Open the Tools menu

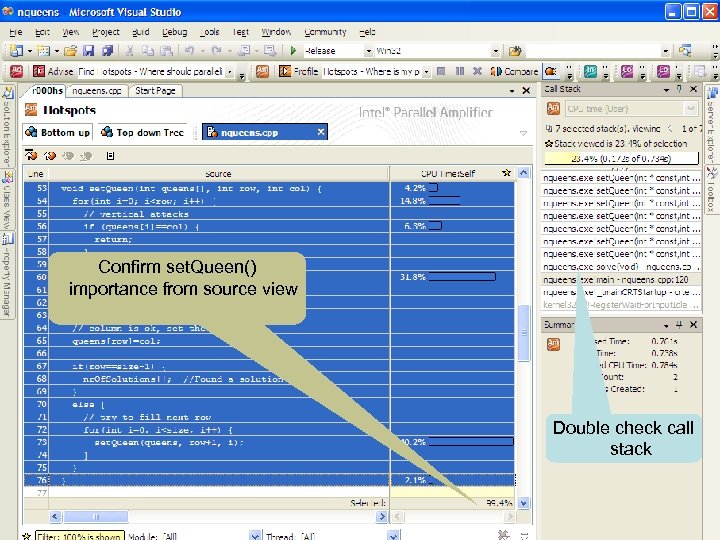tap(209, 32)
